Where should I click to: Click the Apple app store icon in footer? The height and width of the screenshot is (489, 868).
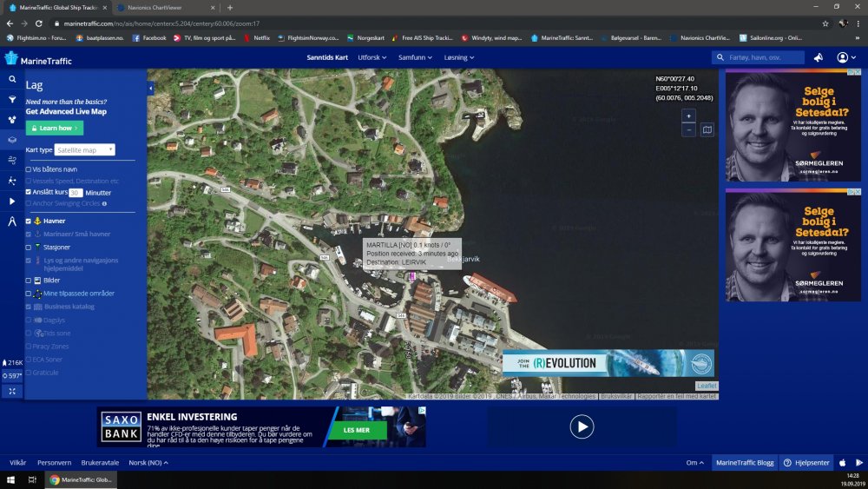[843, 462]
